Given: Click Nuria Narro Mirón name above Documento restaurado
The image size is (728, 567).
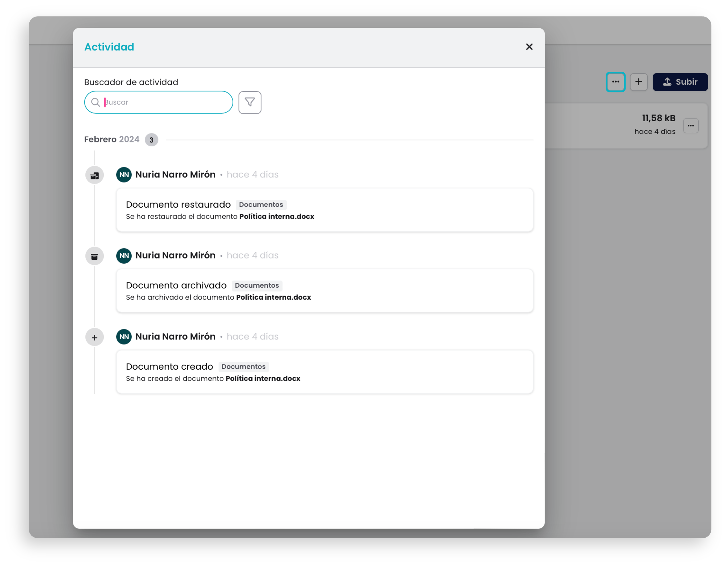Looking at the screenshot, I should click(175, 175).
